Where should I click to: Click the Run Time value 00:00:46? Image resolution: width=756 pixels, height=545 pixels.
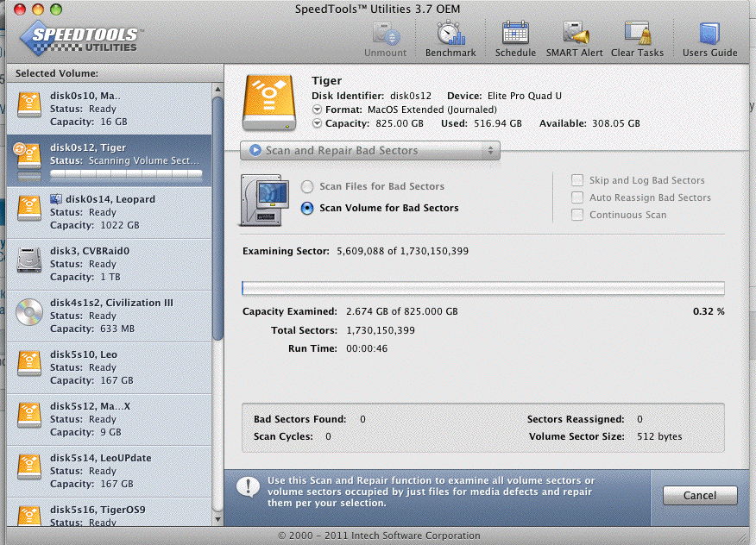(x=367, y=348)
